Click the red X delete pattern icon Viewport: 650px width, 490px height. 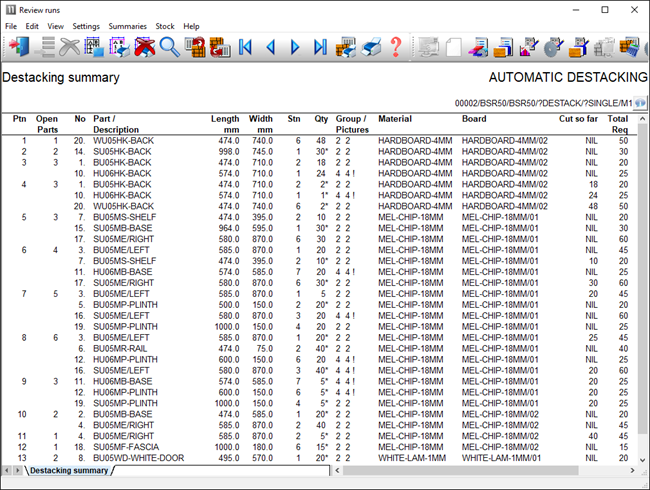[x=144, y=46]
